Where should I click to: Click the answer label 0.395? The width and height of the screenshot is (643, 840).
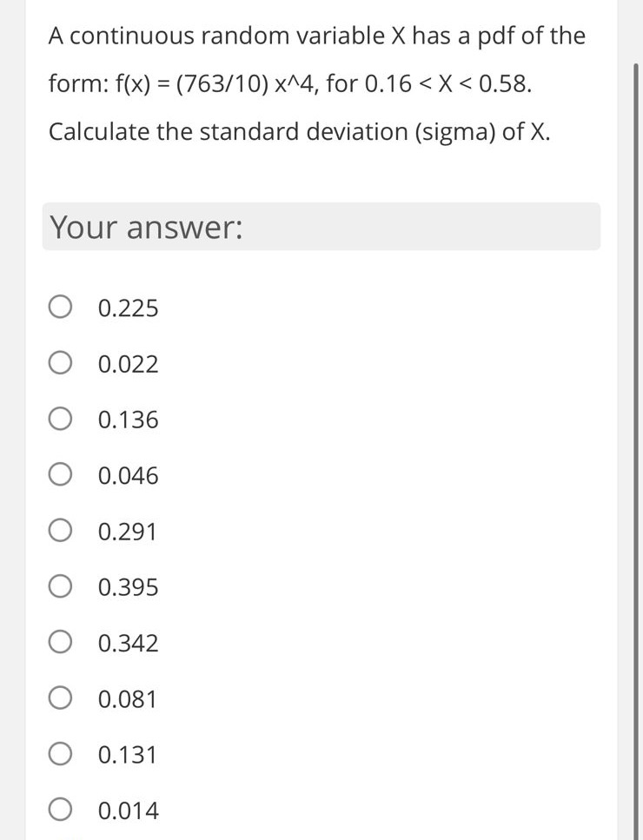click(129, 587)
